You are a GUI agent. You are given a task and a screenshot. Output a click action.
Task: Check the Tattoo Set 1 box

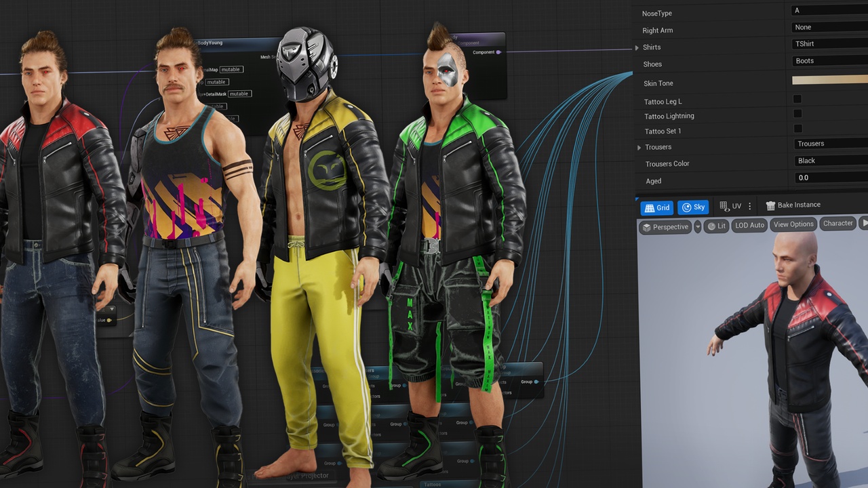point(797,129)
